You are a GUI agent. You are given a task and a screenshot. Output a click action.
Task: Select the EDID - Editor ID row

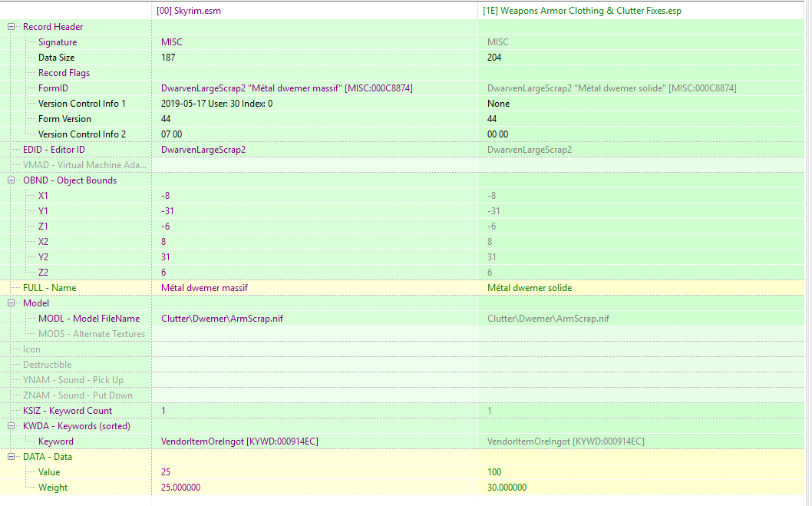[54, 150]
